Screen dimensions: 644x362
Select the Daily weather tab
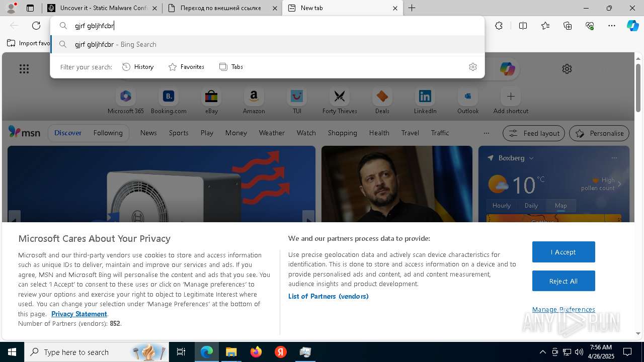[531, 206]
